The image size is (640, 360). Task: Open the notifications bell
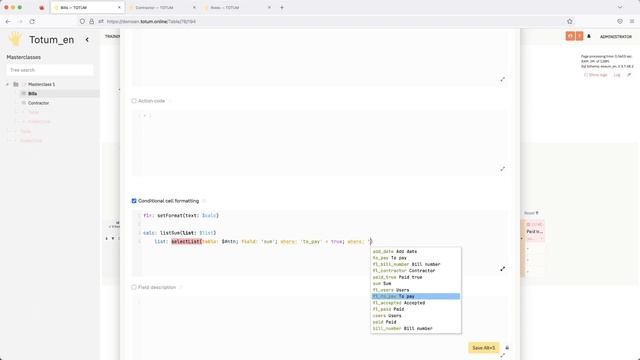pos(589,36)
